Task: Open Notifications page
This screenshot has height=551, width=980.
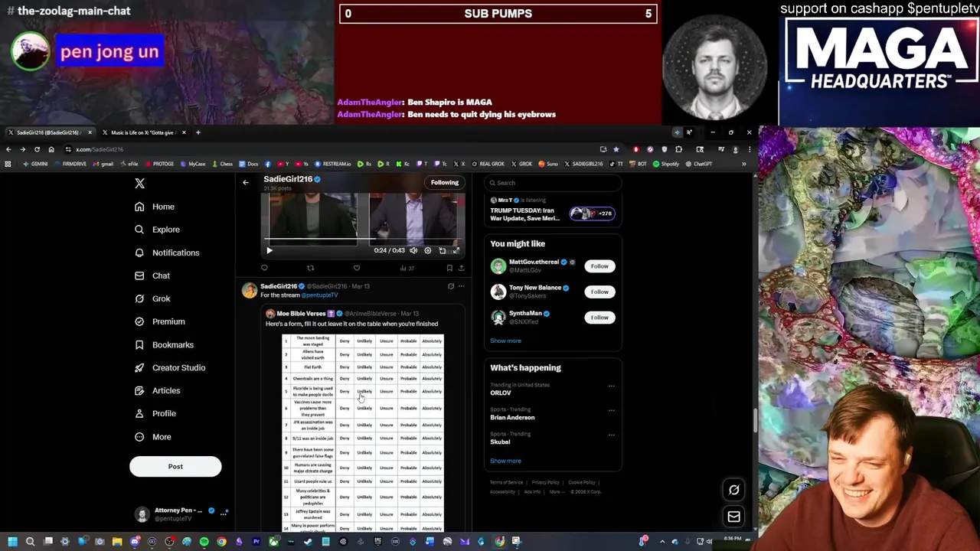Action: click(167, 253)
